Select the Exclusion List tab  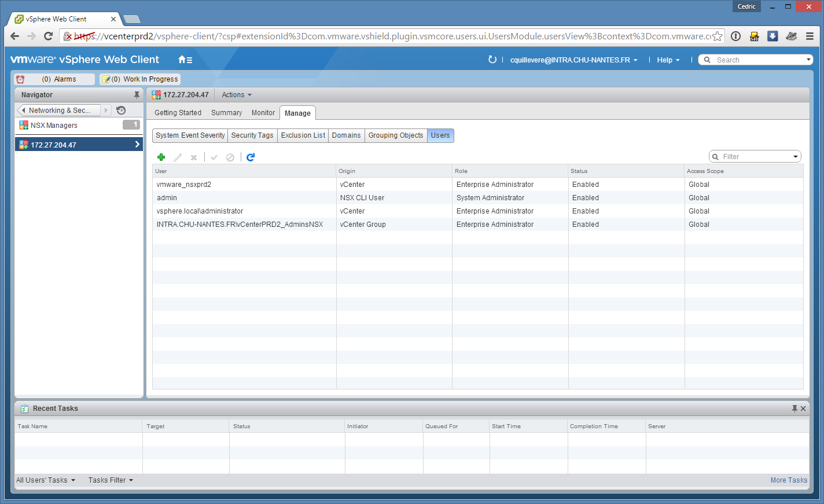(303, 135)
